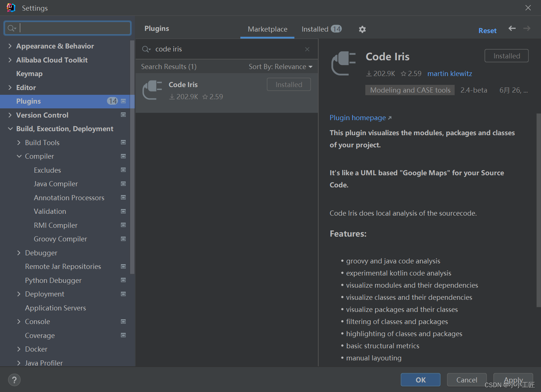541x392 pixels.
Task: Open Groovy Compiler settings page
Action: 60,239
